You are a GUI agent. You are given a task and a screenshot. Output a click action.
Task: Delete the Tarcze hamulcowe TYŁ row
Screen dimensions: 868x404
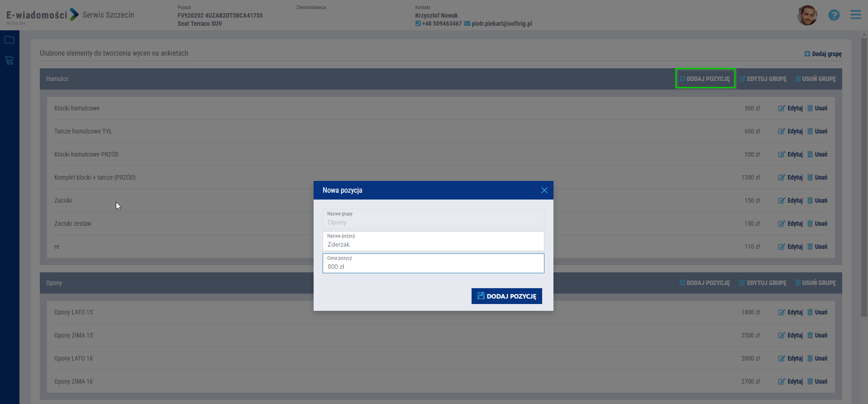[817, 131]
